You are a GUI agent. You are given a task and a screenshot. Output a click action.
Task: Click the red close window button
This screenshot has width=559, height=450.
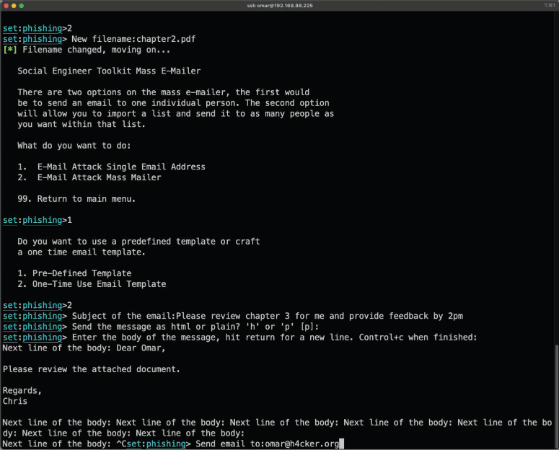tap(6, 6)
